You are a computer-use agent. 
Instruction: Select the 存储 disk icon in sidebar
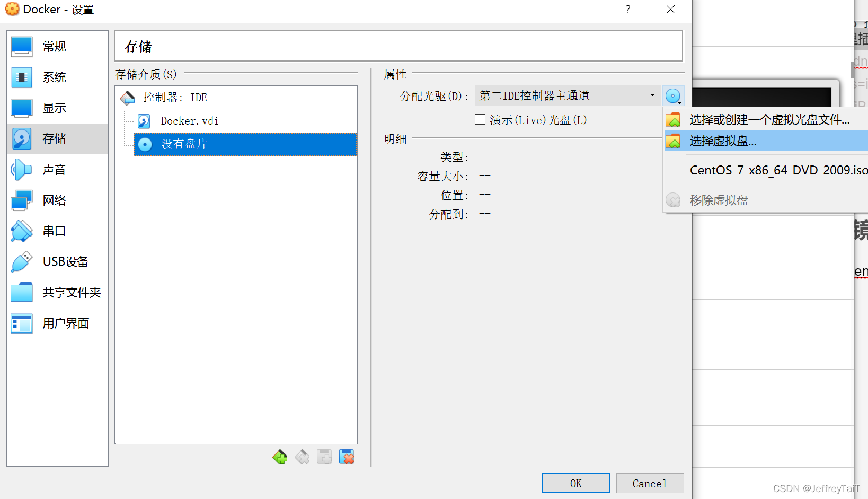(22, 139)
